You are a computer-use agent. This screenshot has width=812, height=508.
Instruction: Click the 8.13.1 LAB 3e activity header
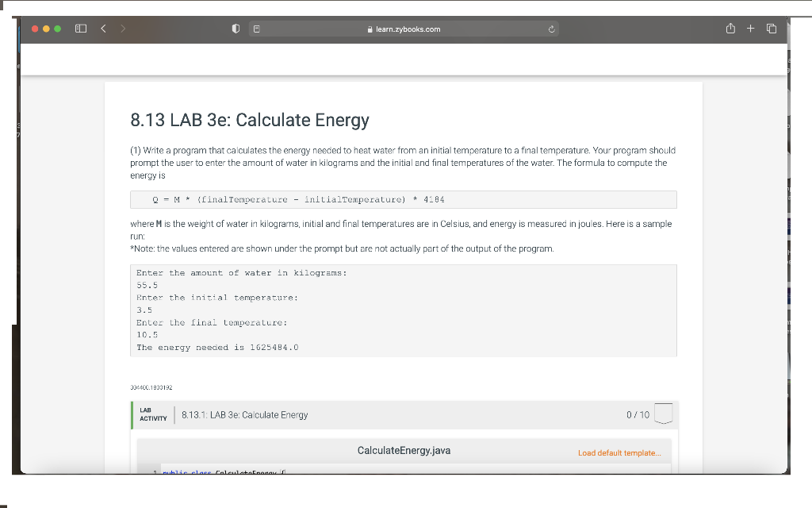pyautogui.click(x=242, y=414)
